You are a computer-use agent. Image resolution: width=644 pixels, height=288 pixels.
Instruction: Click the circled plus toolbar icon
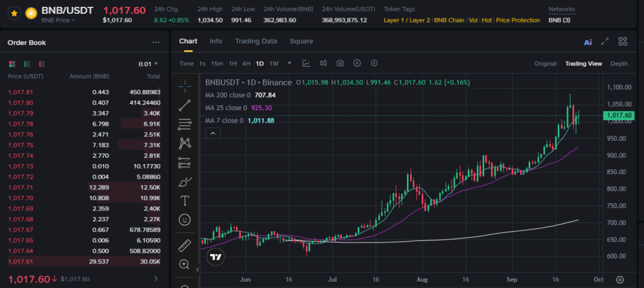coord(357,64)
